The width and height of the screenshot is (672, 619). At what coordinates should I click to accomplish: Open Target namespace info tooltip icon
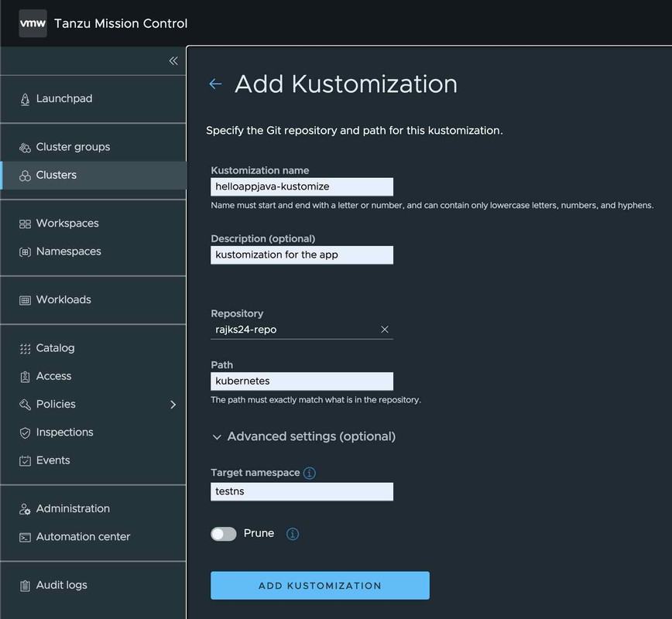pyautogui.click(x=309, y=473)
